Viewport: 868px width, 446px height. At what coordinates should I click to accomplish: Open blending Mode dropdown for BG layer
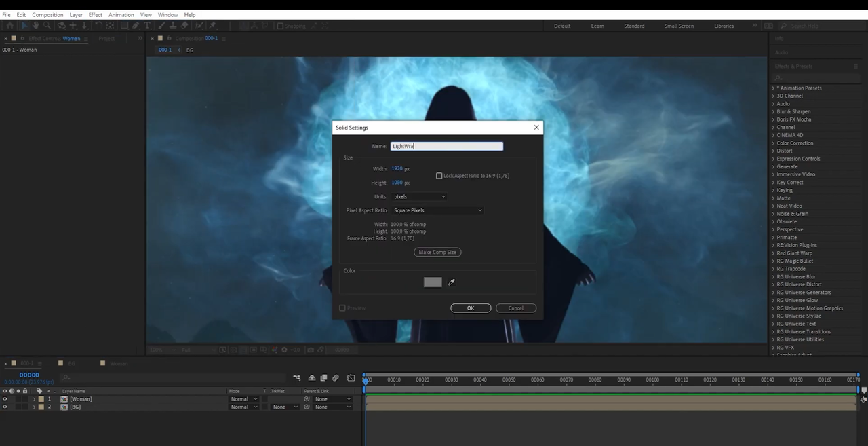click(x=244, y=407)
